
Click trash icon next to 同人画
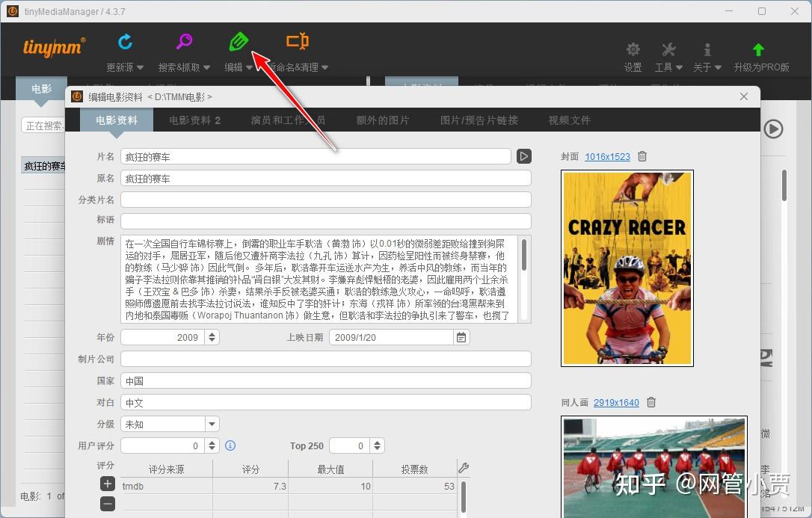click(x=650, y=402)
